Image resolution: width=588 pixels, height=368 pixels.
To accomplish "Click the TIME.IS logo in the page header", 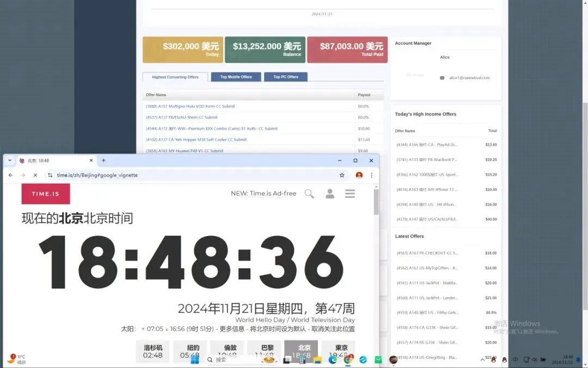I will tap(46, 194).
